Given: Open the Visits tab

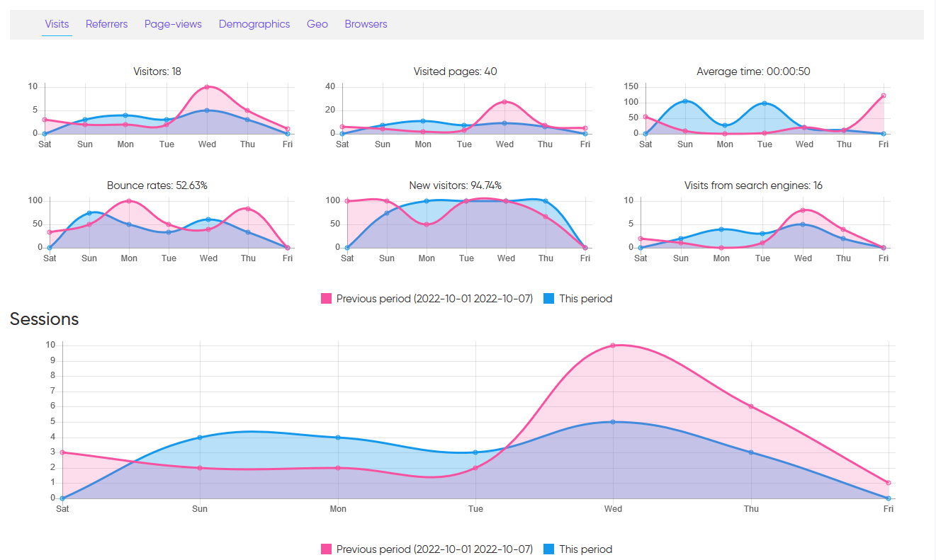Looking at the screenshot, I should pos(57,24).
